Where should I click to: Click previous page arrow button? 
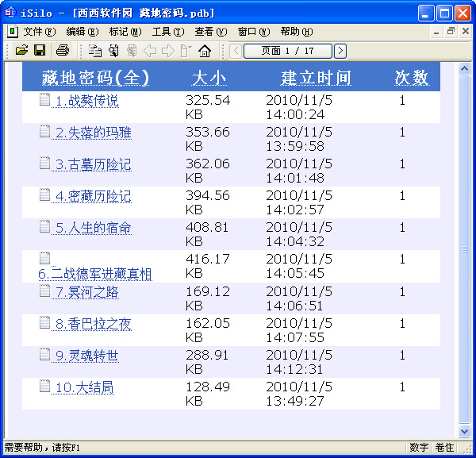236,51
